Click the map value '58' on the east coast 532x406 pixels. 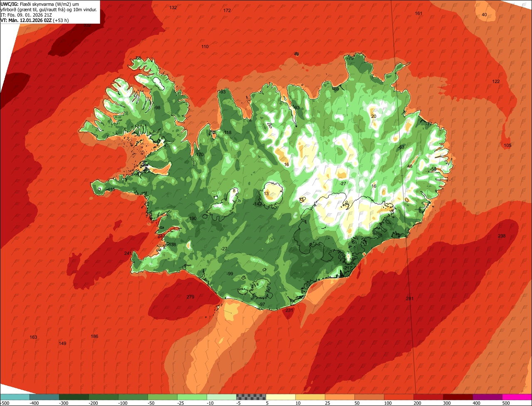point(434,169)
